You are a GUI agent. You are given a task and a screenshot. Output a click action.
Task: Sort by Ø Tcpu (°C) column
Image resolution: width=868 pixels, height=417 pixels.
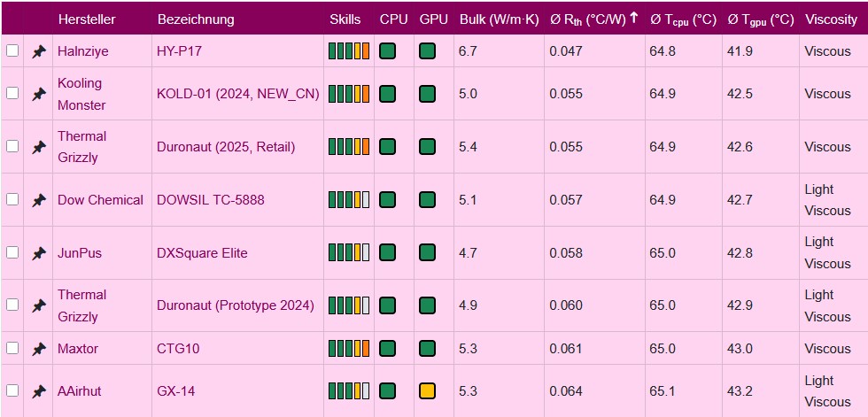click(682, 19)
